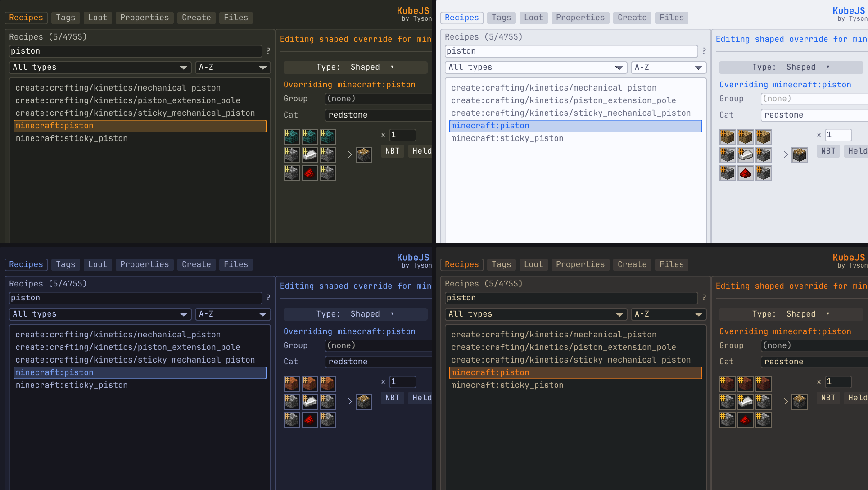868x490 pixels.
Task: Focus the piston search field in the bottom-right brown panel
Action: pyautogui.click(x=571, y=298)
